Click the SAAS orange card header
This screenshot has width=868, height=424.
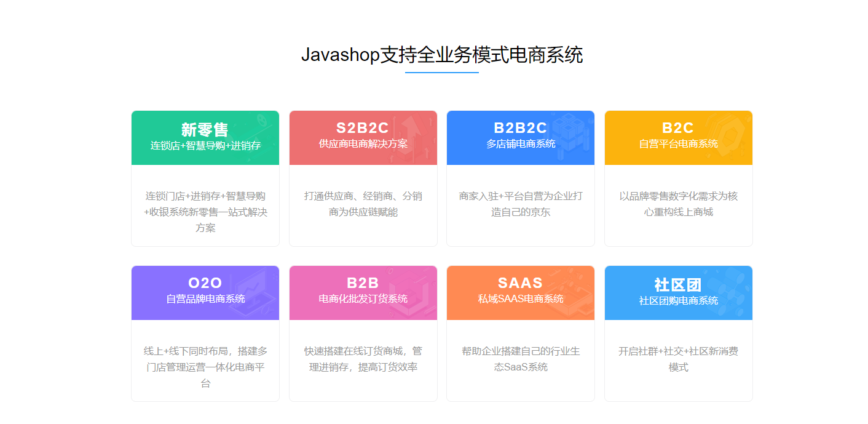(520, 292)
